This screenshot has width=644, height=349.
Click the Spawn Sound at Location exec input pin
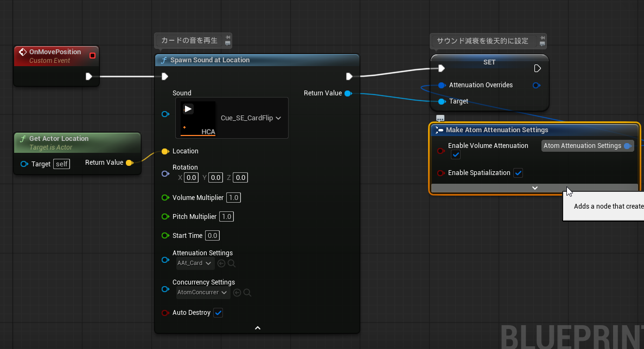tap(165, 76)
